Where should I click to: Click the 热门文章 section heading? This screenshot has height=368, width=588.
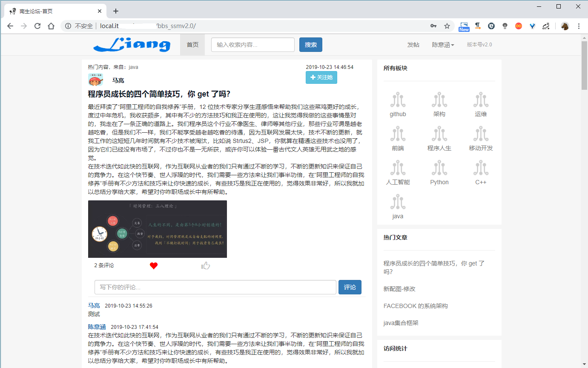[396, 237]
